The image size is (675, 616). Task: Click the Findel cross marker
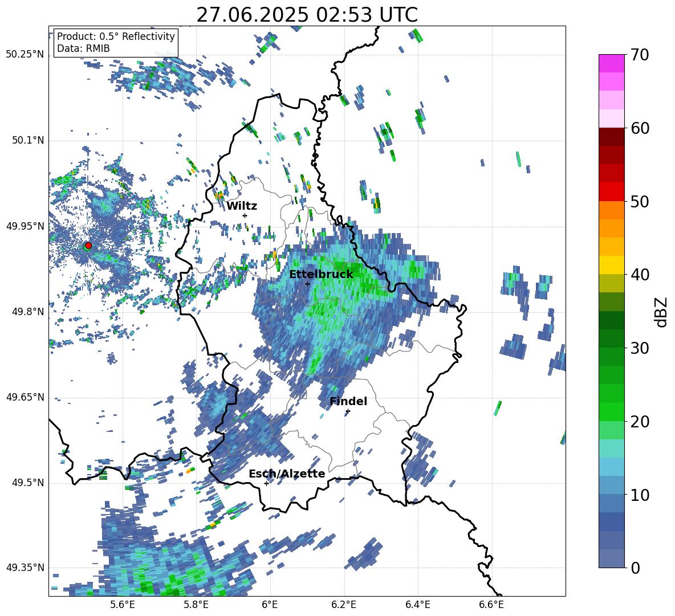coord(348,411)
